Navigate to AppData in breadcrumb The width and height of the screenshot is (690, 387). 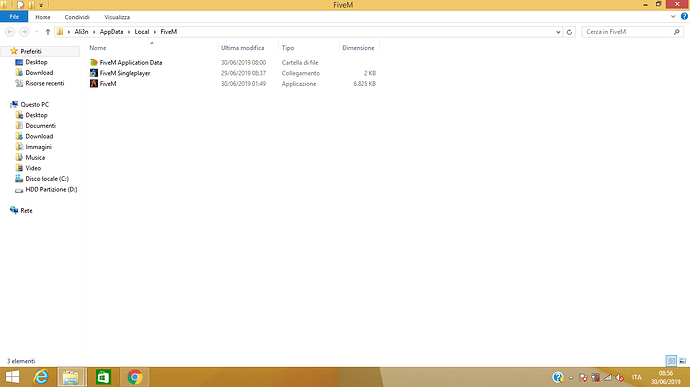click(x=111, y=32)
